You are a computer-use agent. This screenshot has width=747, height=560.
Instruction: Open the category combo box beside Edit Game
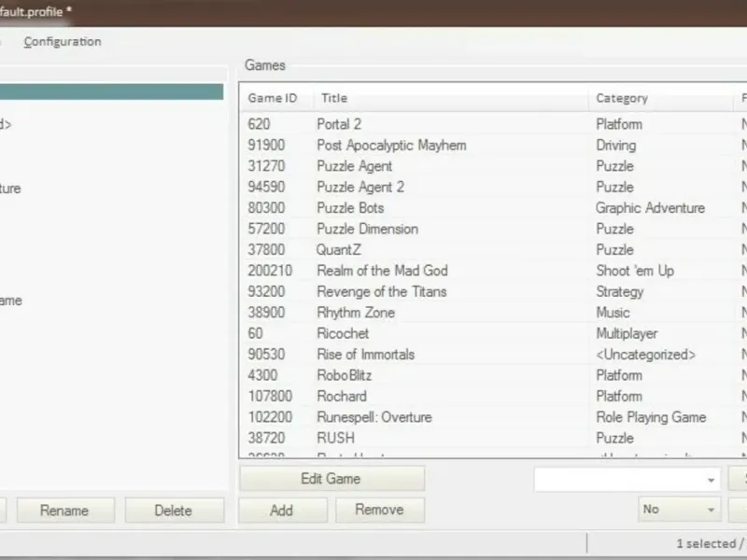point(627,480)
